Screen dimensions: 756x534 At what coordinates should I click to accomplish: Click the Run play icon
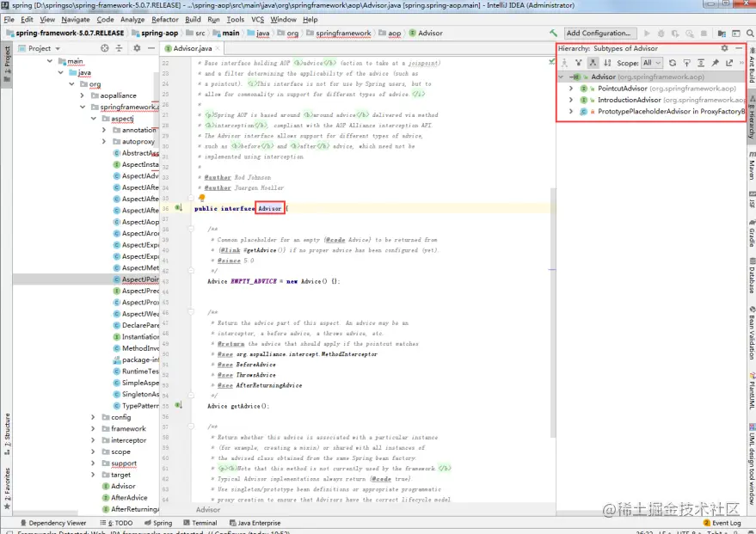[647, 34]
